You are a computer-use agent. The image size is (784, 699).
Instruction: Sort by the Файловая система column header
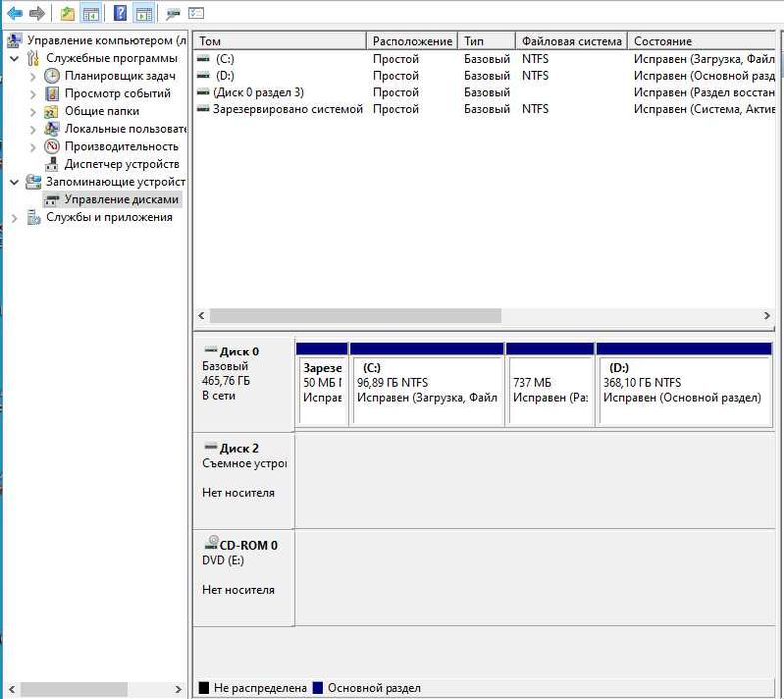coord(572,41)
